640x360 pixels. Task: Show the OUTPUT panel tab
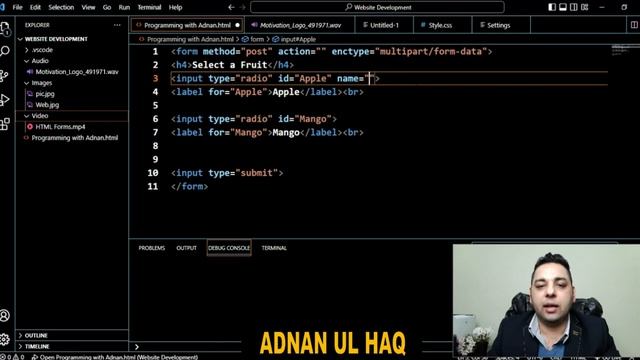(187, 248)
